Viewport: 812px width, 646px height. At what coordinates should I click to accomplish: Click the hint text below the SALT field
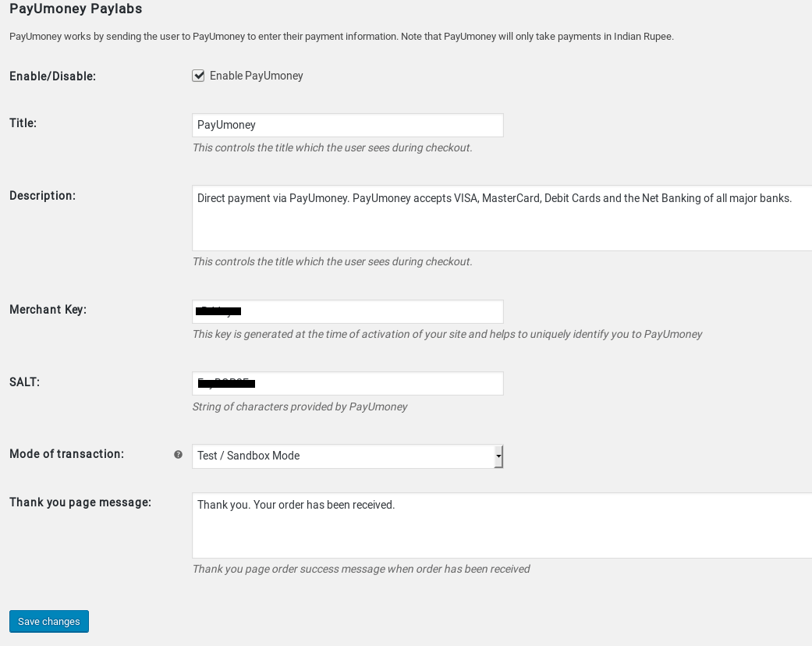300,406
